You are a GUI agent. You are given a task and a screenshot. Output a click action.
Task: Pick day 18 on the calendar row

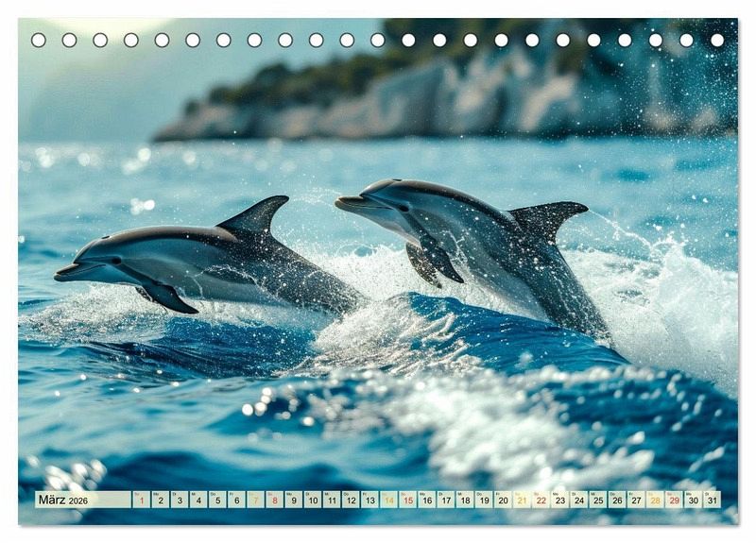pyautogui.click(x=464, y=500)
